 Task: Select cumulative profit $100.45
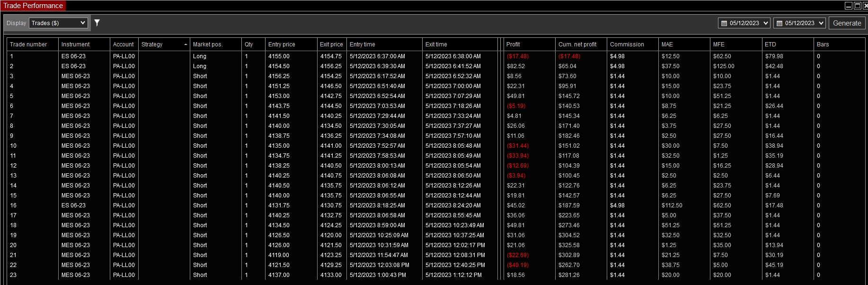click(x=569, y=176)
